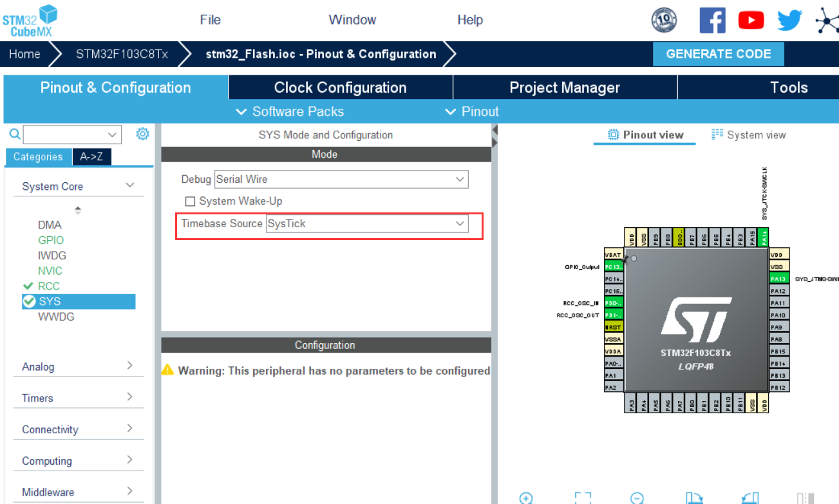Open the Twitter icon link

click(x=789, y=21)
